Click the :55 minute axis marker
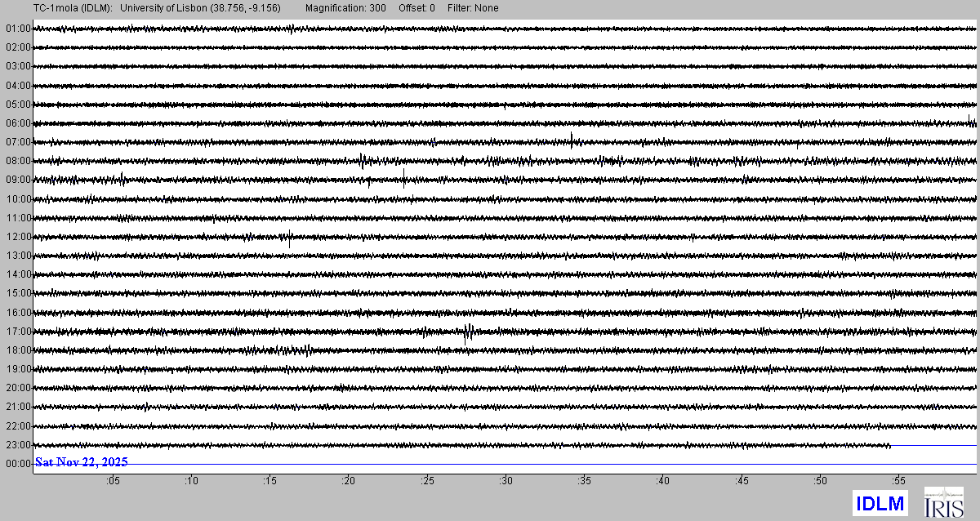 click(898, 481)
